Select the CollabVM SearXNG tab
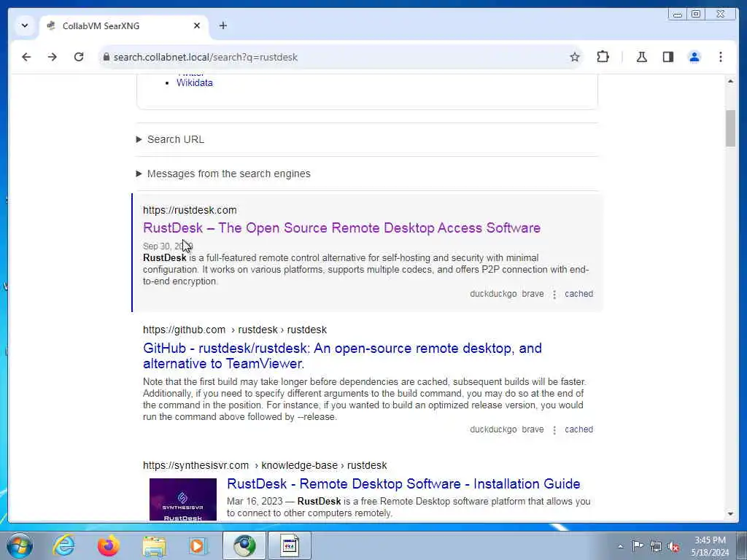747x560 pixels. point(123,26)
